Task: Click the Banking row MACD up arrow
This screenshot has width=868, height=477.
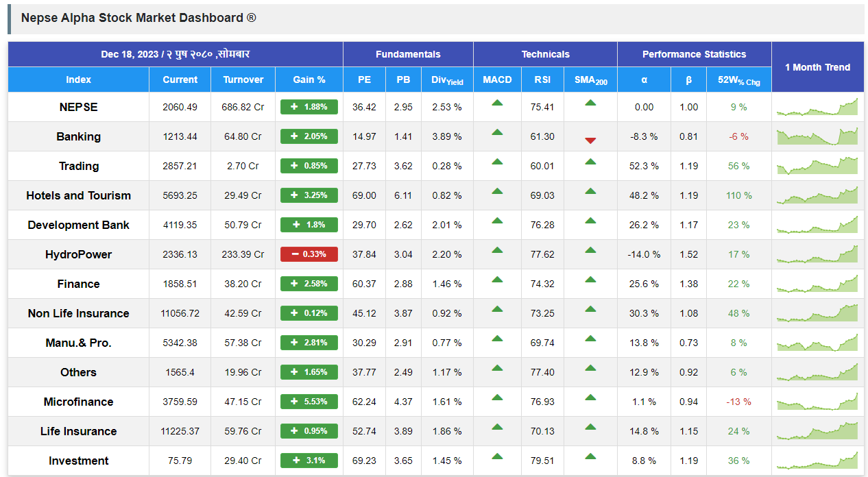Action: (x=497, y=132)
